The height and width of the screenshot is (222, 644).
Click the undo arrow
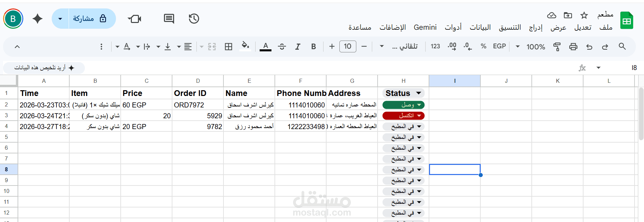click(589, 47)
